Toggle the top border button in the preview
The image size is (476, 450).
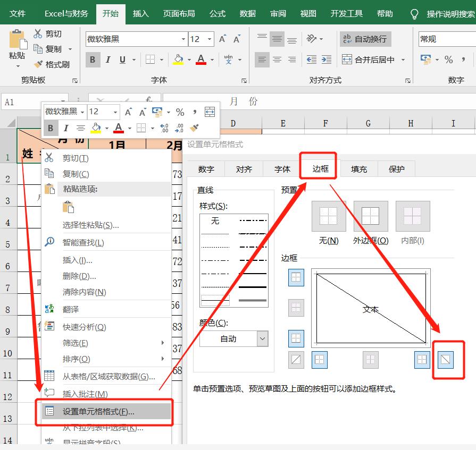click(x=296, y=277)
